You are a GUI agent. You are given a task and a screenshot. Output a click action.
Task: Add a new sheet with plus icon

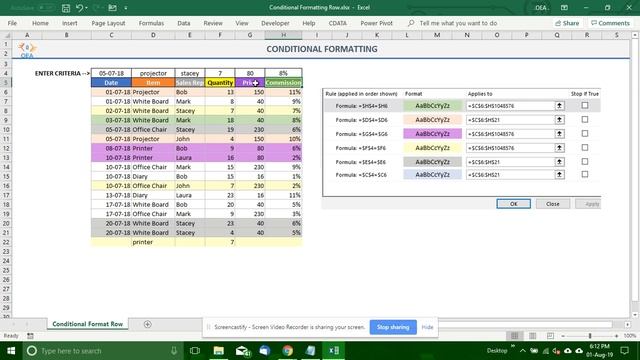148,324
